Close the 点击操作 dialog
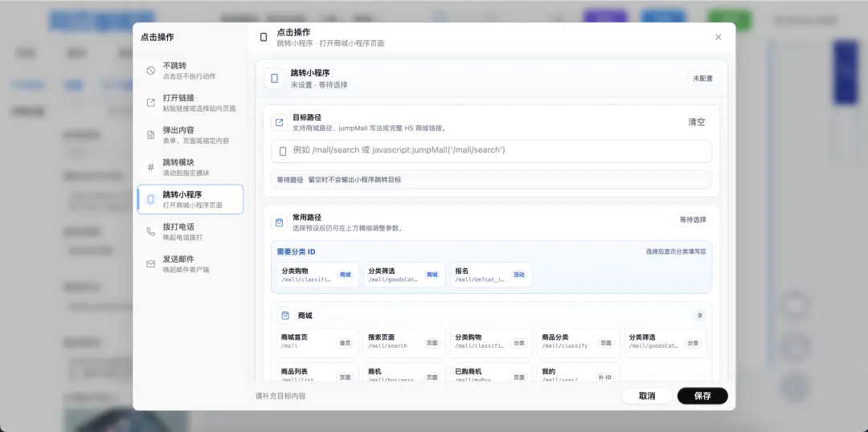The width and height of the screenshot is (868, 432). click(718, 37)
